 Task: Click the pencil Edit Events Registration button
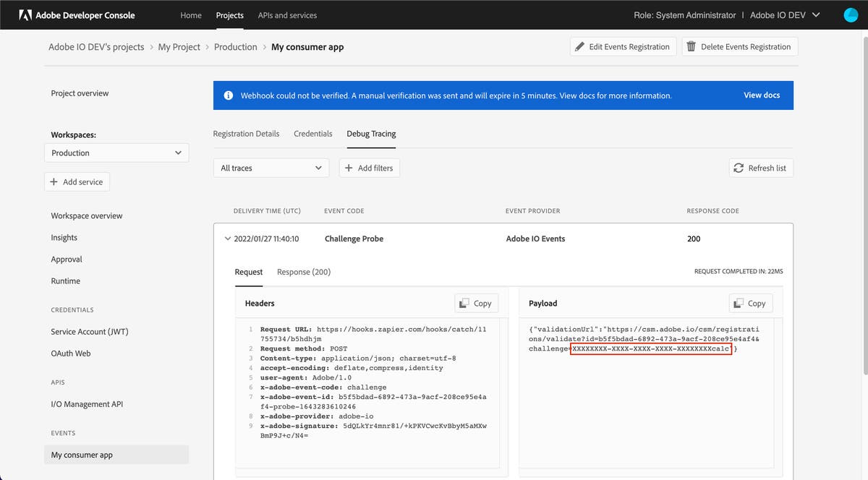tap(623, 47)
